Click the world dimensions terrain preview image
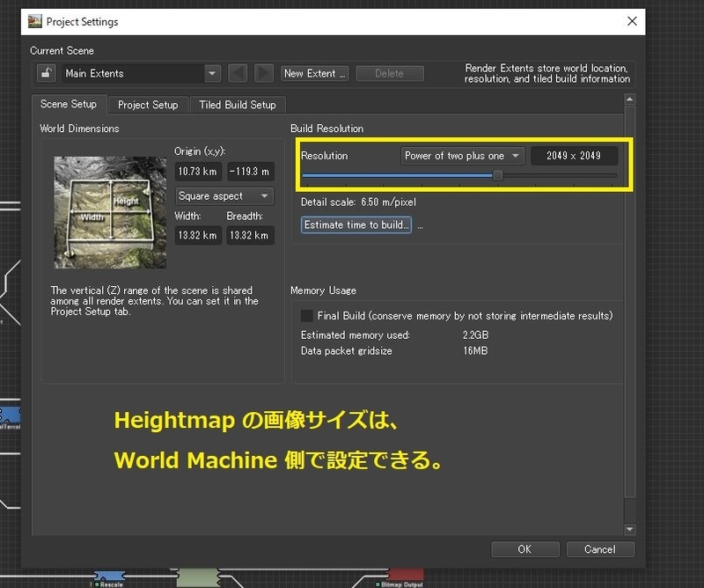The height and width of the screenshot is (588, 704). [x=110, y=212]
